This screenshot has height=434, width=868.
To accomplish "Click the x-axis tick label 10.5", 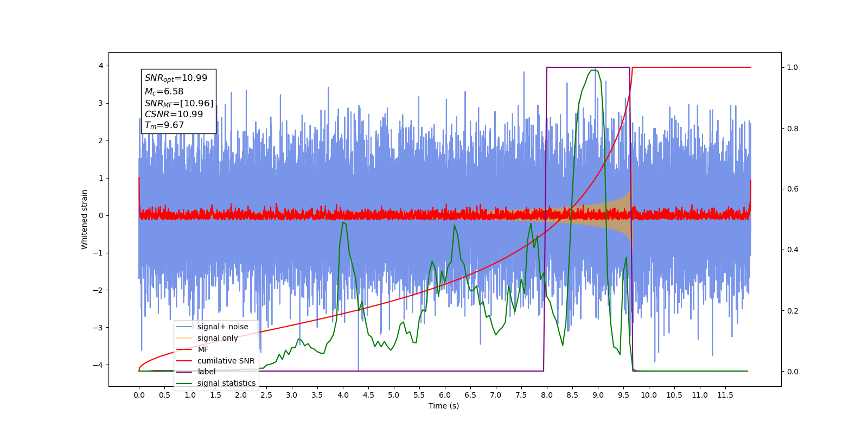I will point(674,395).
